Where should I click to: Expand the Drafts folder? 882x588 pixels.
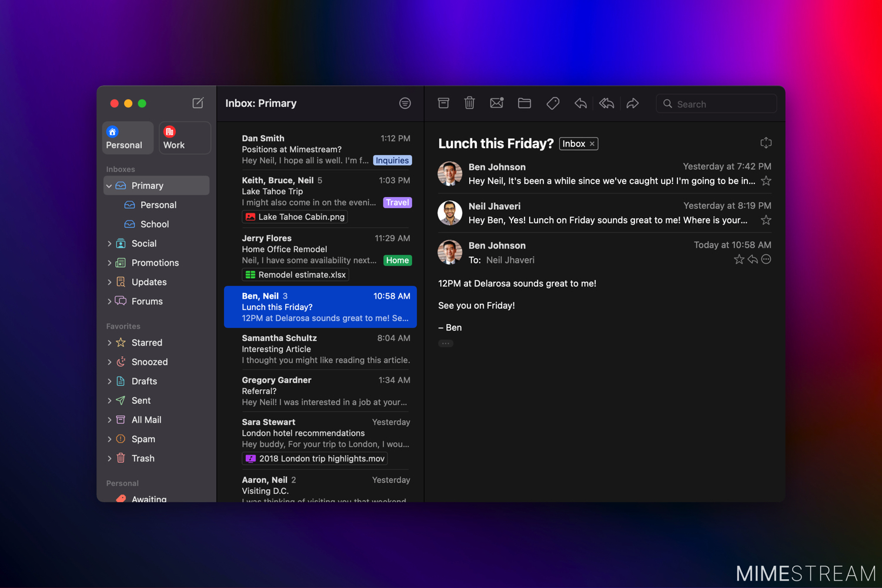point(109,382)
